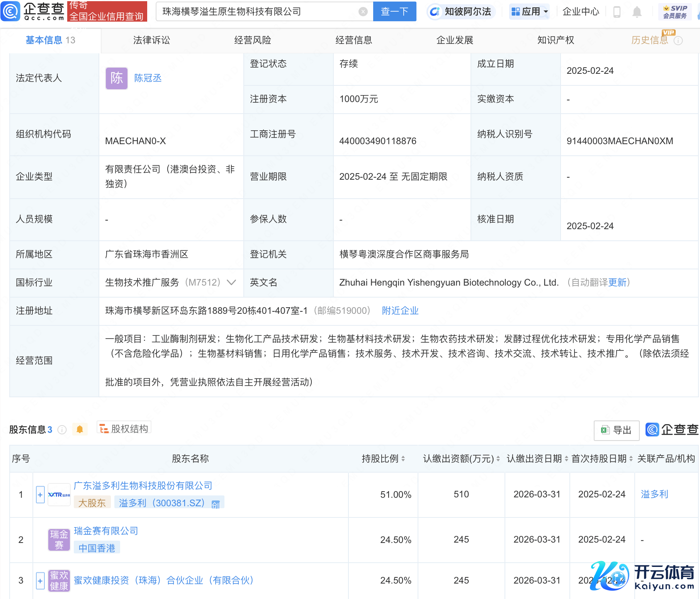
Task: Open legal representative 陈冠丞 link
Action: click(x=148, y=78)
